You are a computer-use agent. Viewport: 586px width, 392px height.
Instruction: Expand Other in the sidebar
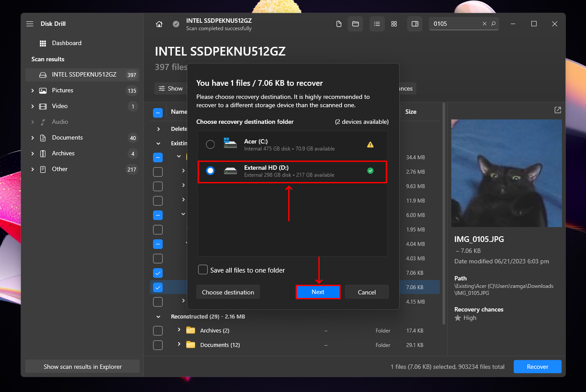32,169
